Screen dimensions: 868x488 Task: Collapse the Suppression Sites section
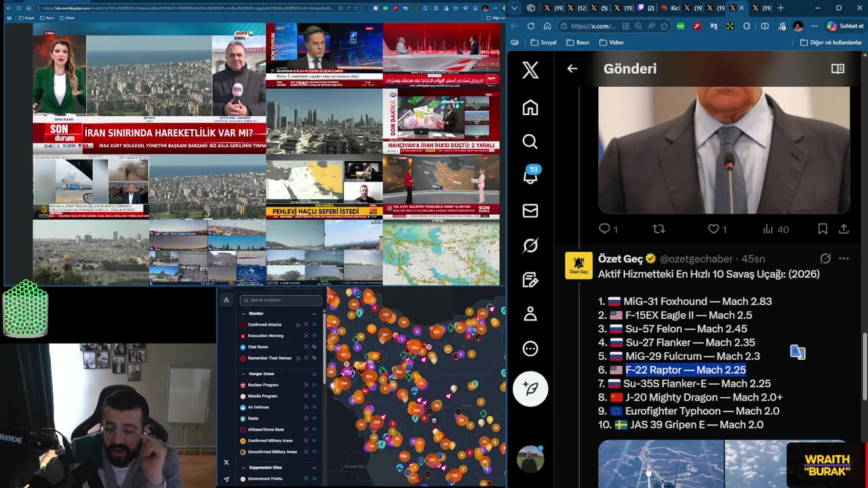click(243, 468)
